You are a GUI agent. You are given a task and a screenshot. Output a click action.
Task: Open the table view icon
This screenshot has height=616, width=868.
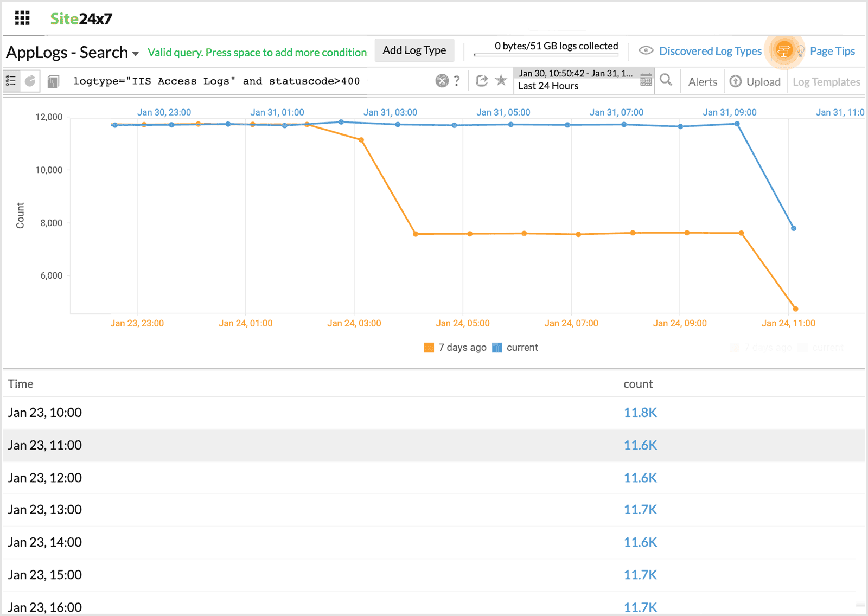[53, 80]
